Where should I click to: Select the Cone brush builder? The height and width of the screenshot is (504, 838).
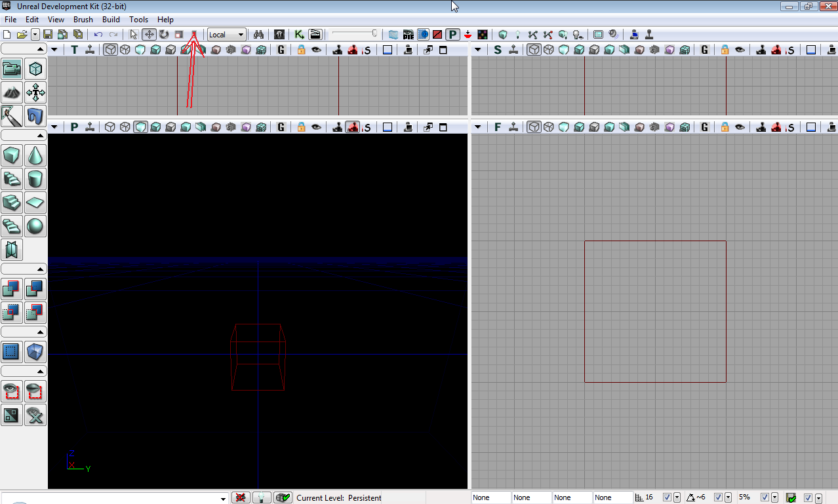[x=35, y=156]
